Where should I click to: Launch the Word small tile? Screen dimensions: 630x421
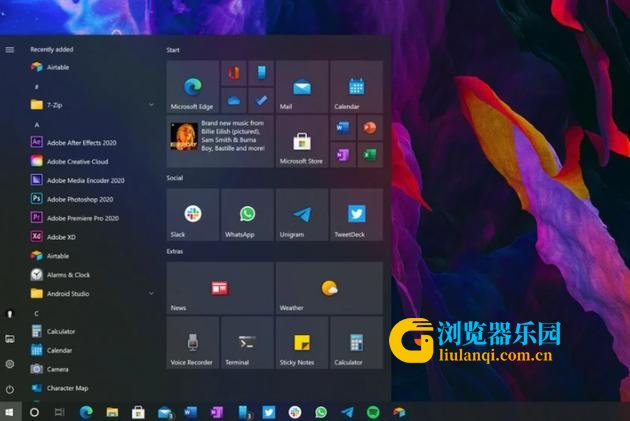(x=343, y=128)
